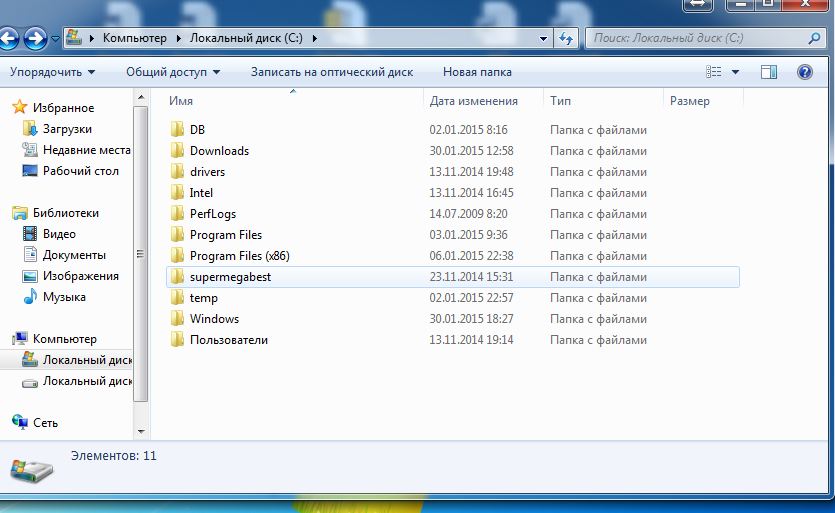The image size is (835, 513).
Task: Expand arrow after Локальный диск (C:) breadcrumb
Action: tap(315, 38)
